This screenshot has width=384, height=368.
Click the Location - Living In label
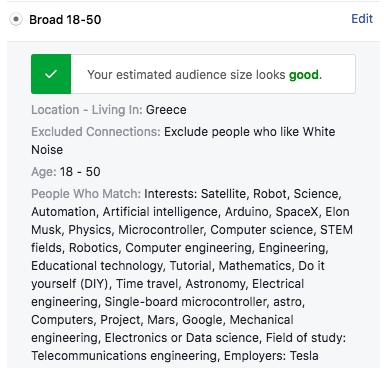pos(87,110)
